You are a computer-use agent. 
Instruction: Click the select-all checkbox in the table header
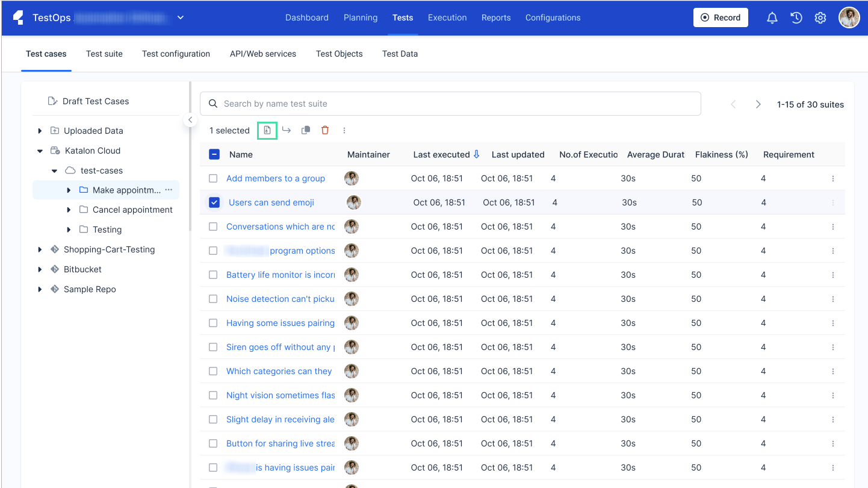(214, 154)
